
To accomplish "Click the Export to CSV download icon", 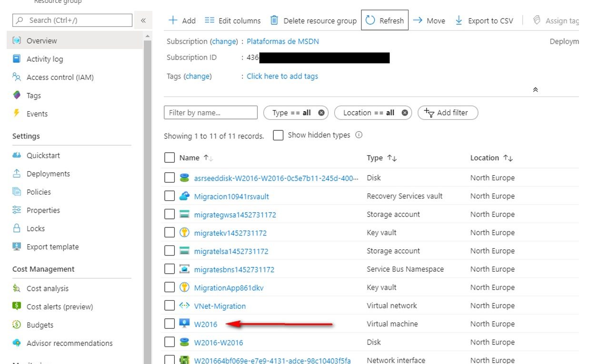I will [459, 20].
